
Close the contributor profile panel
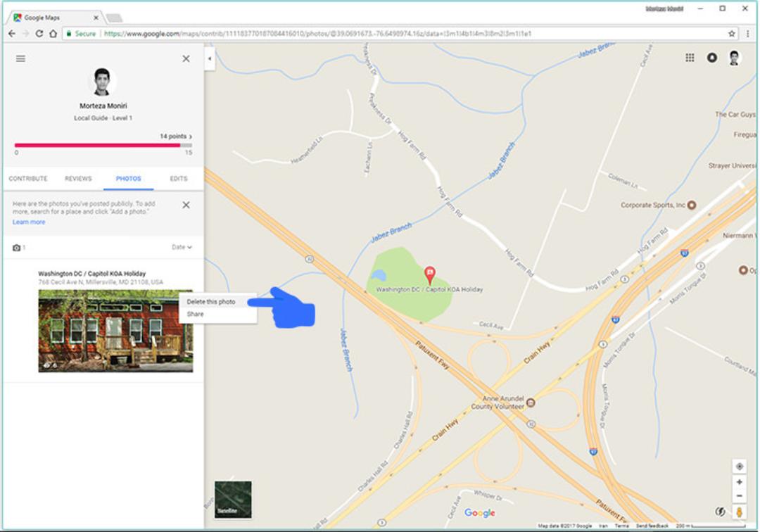point(186,58)
